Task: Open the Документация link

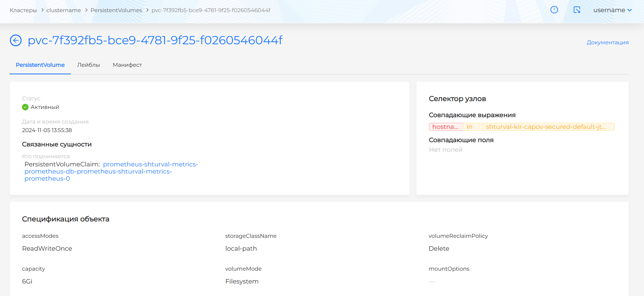Action: pyautogui.click(x=607, y=42)
